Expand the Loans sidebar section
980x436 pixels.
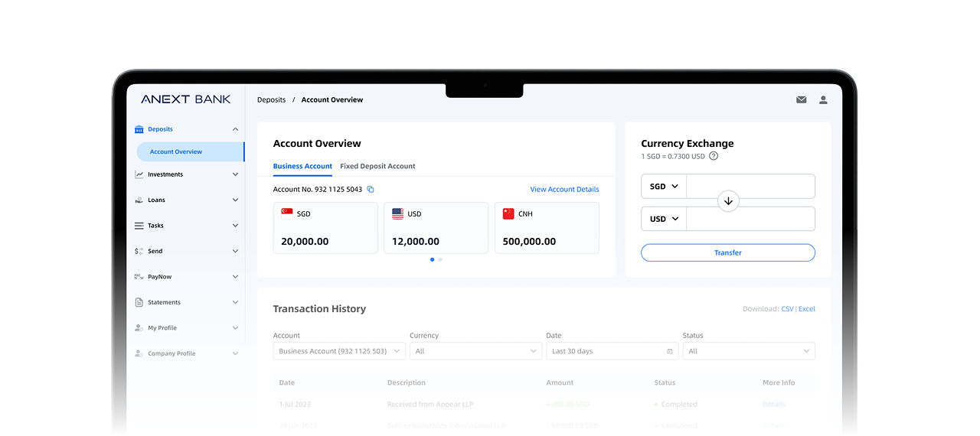point(235,200)
